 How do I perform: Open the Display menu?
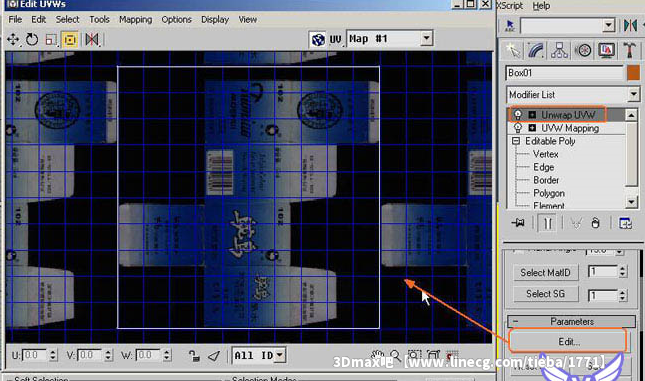215,20
